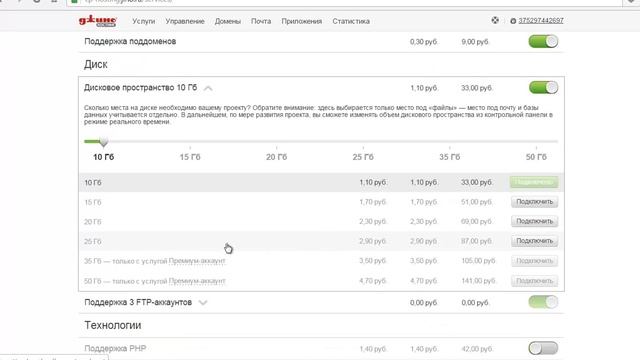Collapse Дисковое пространство 10 Гб section chevron

(x=208, y=88)
